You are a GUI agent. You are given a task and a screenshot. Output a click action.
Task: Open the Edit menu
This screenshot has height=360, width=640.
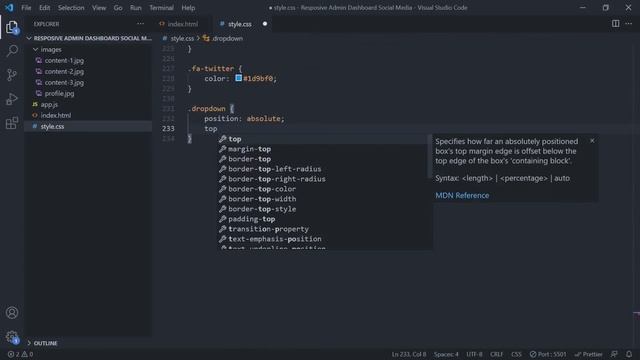tap(44, 8)
